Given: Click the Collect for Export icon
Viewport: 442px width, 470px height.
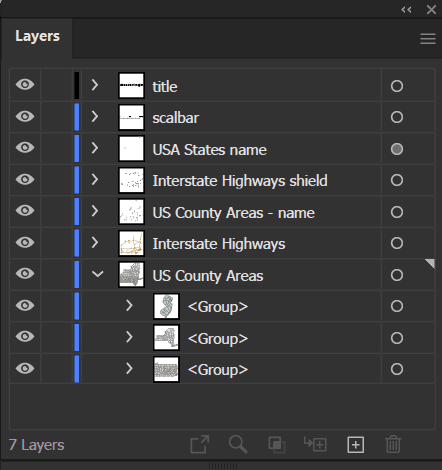Looking at the screenshot, I should point(200,444).
